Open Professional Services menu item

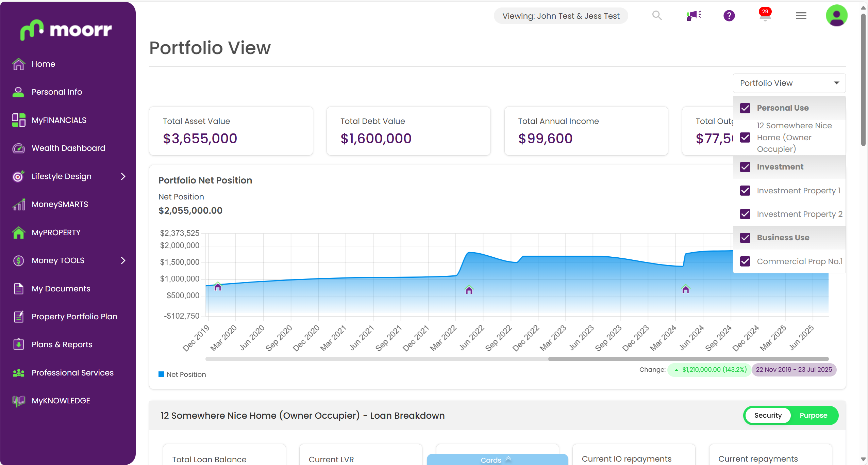72,373
